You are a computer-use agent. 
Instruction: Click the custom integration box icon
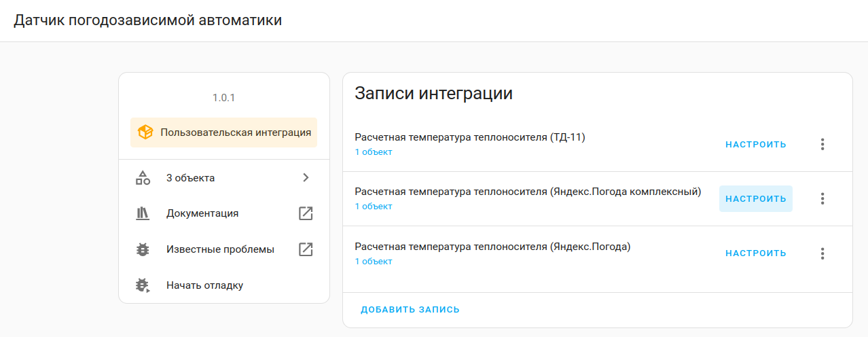tap(145, 132)
